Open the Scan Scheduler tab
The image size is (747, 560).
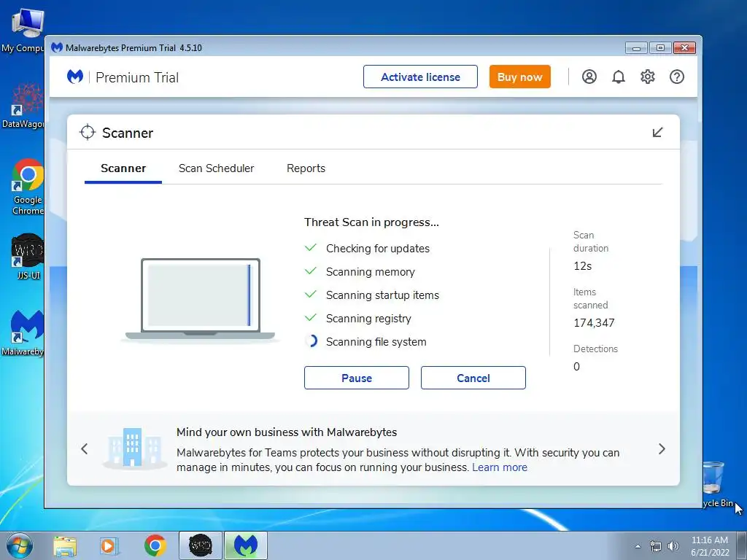pos(216,168)
